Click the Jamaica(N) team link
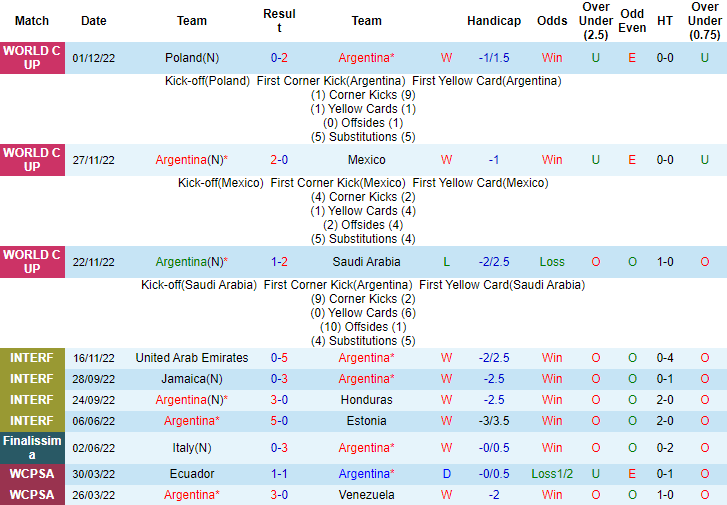 tap(192, 379)
